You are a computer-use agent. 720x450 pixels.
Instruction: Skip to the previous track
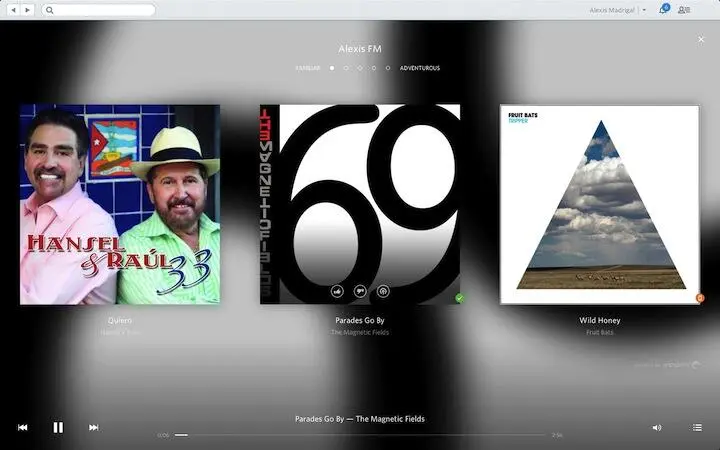[22, 428]
